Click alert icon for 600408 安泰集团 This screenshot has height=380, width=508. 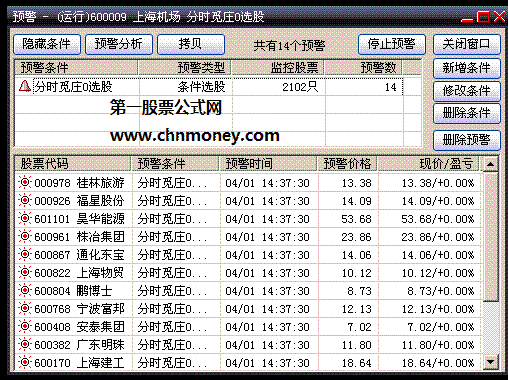coord(25,327)
